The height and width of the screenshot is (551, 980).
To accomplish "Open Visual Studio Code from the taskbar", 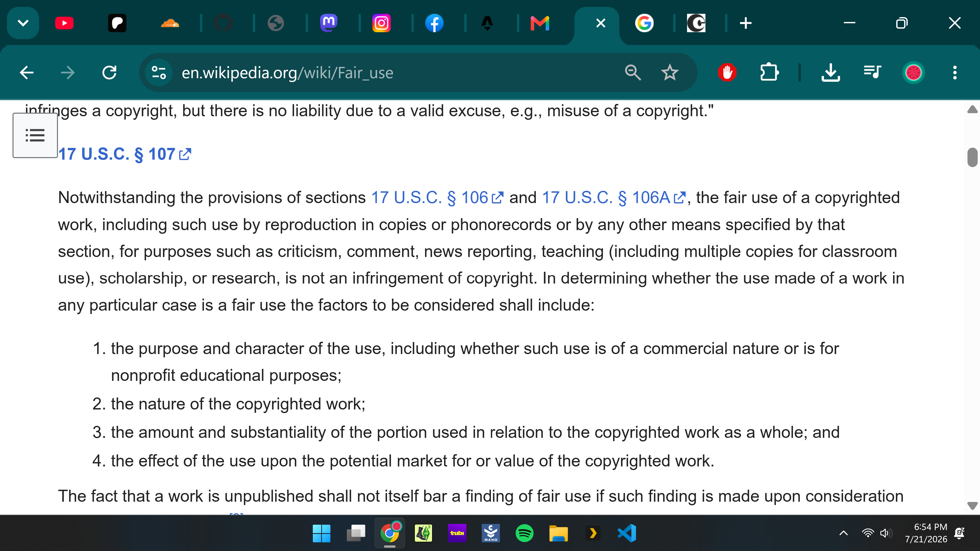I will click(x=626, y=533).
